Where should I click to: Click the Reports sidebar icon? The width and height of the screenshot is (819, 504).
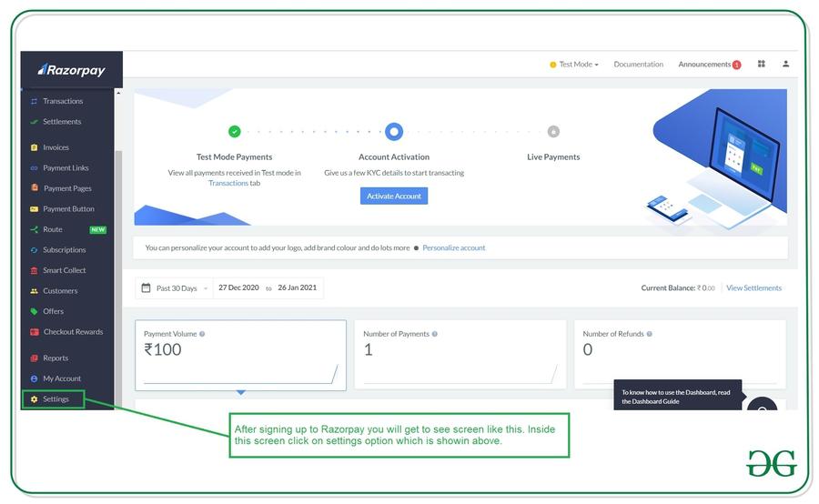click(34, 358)
